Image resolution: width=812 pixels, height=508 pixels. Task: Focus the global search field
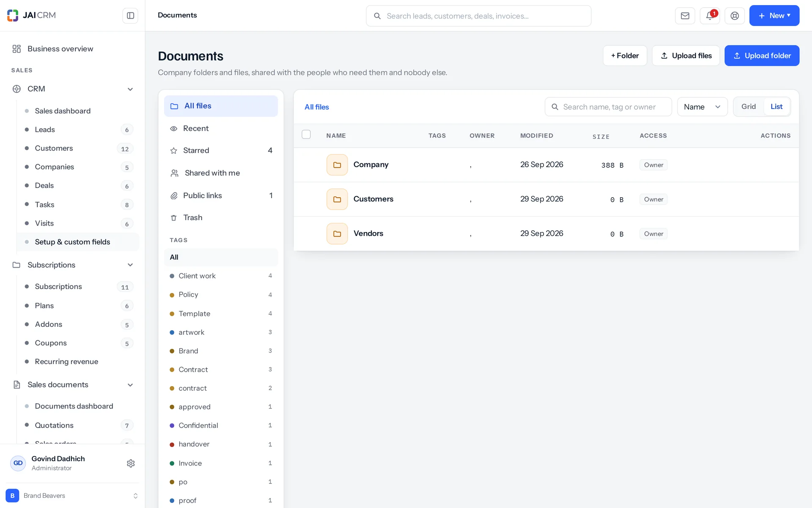tap(478, 16)
